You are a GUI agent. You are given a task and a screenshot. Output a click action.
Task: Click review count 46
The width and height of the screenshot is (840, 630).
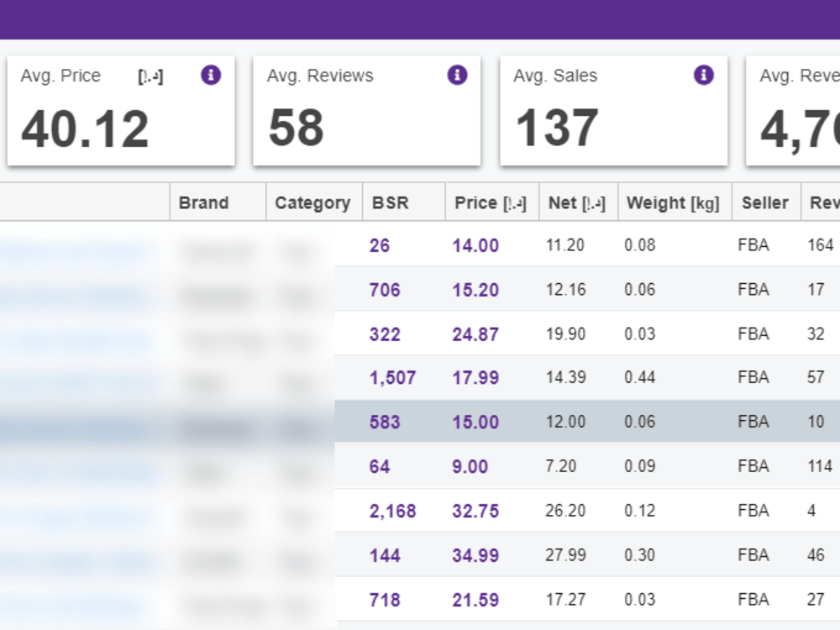coord(816,554)
